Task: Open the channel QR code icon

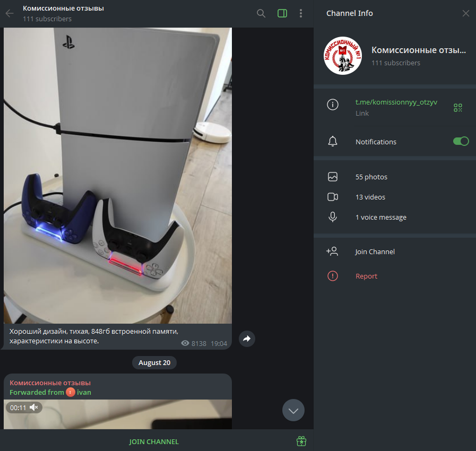Action: [x=457, y=108]
